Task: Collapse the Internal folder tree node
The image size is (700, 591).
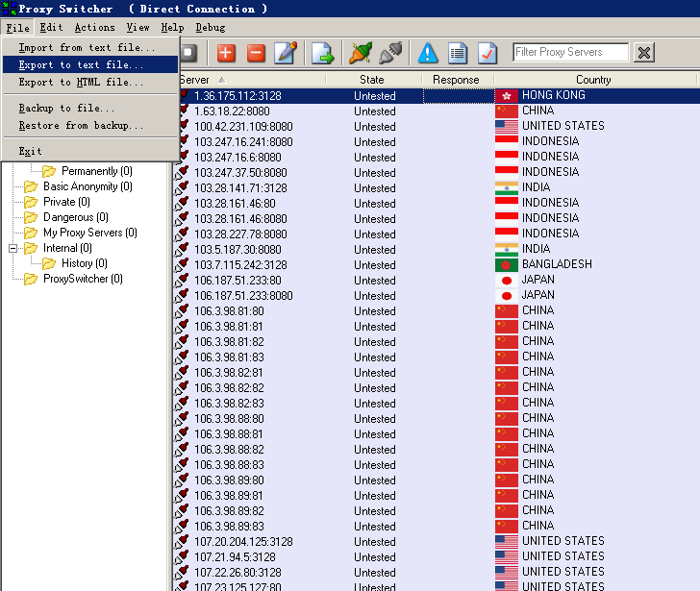Action: pyautogui.click(x=12, y=248)
